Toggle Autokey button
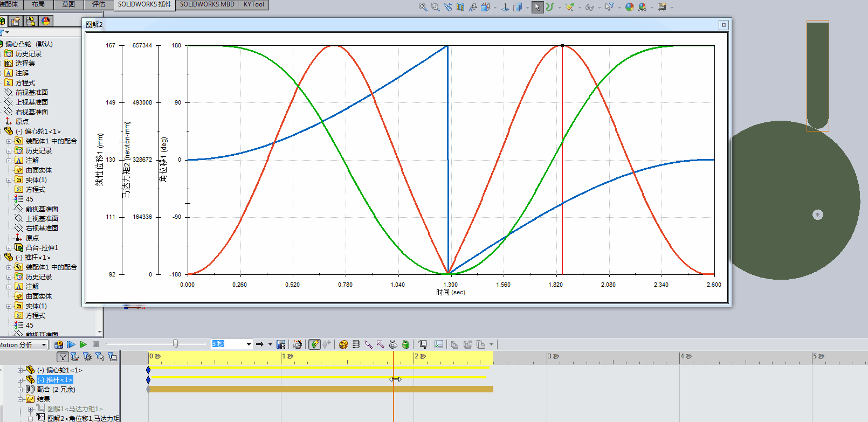Viewport: 868px width, 422px height. [x=314, y=344]
